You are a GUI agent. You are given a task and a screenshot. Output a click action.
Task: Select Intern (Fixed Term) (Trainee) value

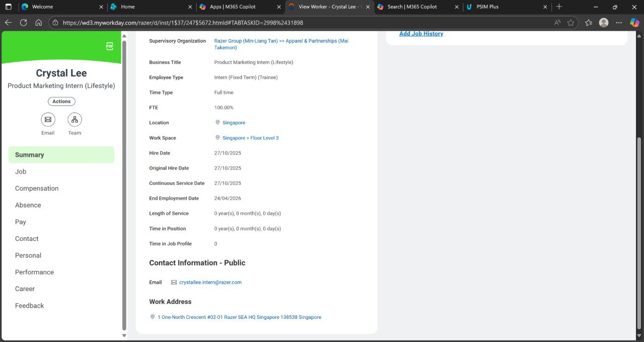pos(246,77)
